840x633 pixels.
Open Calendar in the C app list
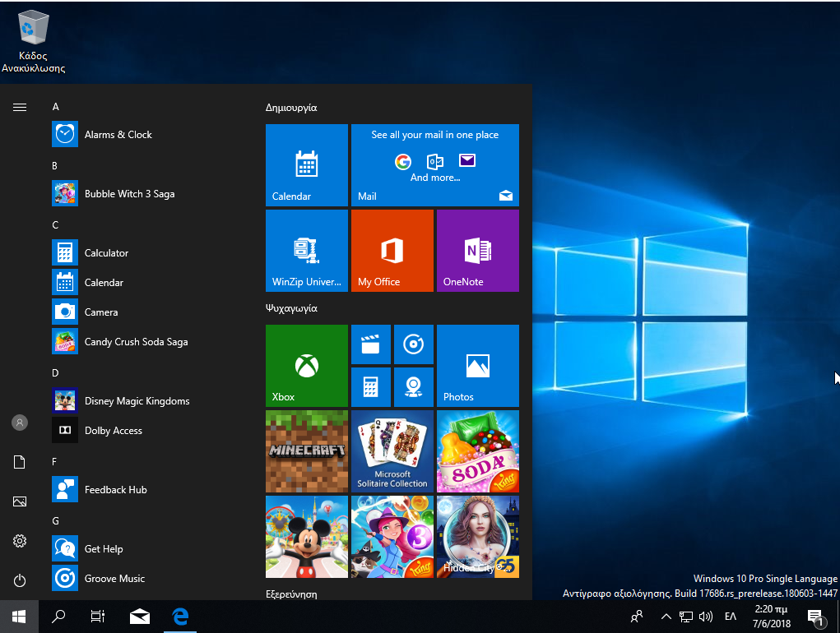145,282
